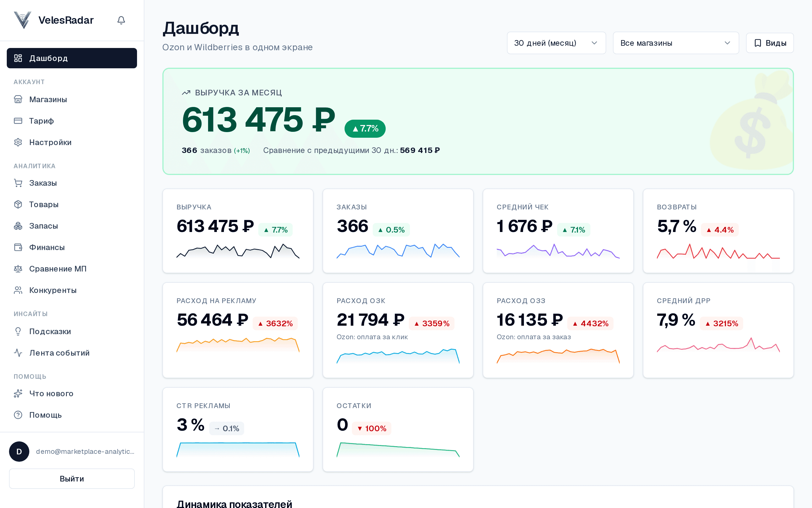Screen dimensions: 812x508
Task: Click the Конкуренты people icon
Action: [x=18, y=290]
